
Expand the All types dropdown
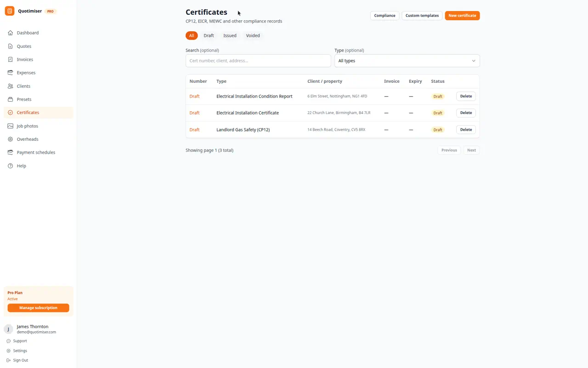pos(407,61)
